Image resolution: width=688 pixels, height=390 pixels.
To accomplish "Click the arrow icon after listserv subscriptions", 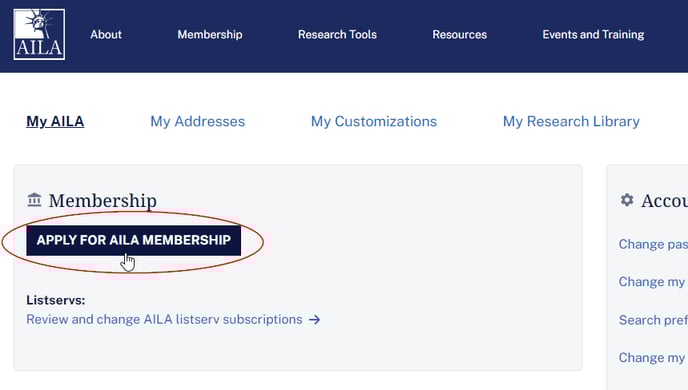I will coord(314,320).
